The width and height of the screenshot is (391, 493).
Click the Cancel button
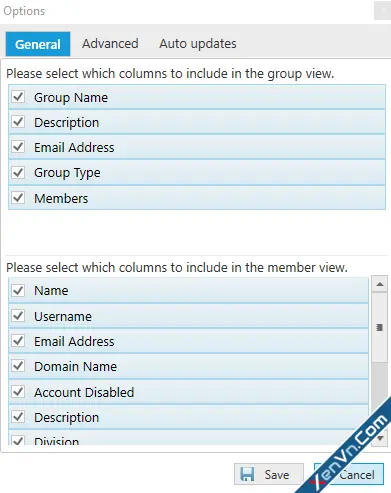349,474
